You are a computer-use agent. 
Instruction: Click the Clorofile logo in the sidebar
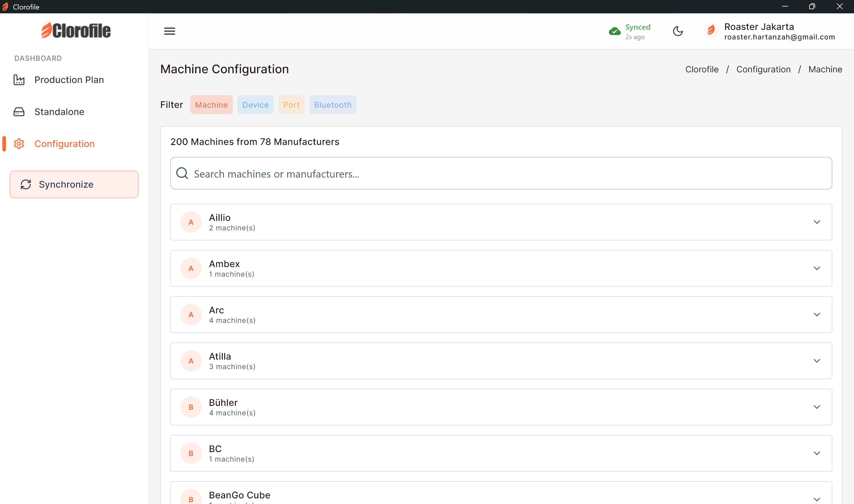[75, 30]
